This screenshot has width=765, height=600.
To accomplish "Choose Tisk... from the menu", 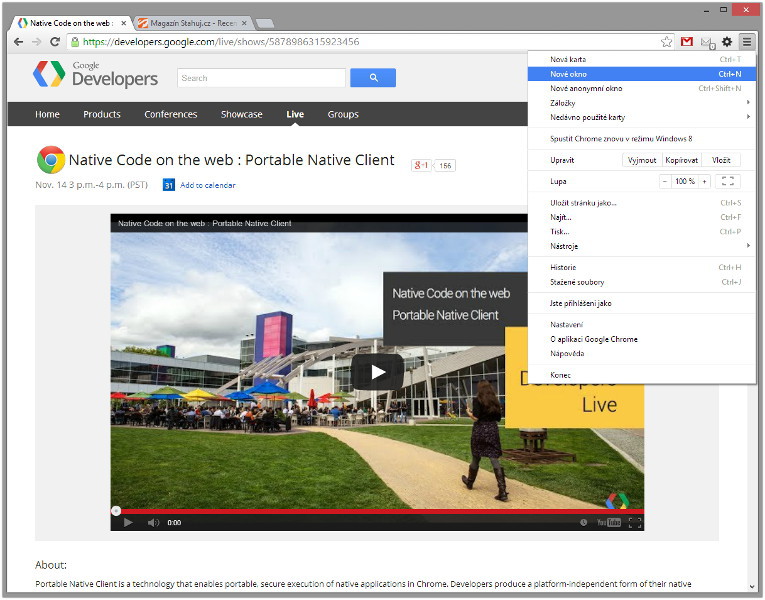I will click(x=642, y=232).
